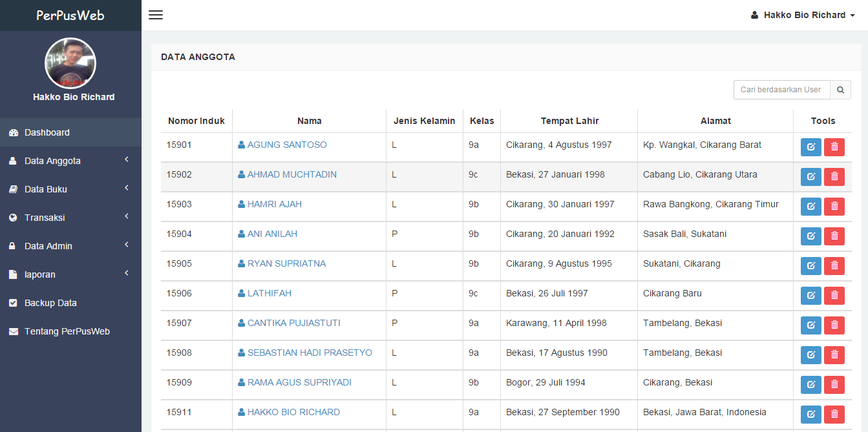
Task: Edit the AHMAD MUCHTADIN record
Action: (811, 177)
